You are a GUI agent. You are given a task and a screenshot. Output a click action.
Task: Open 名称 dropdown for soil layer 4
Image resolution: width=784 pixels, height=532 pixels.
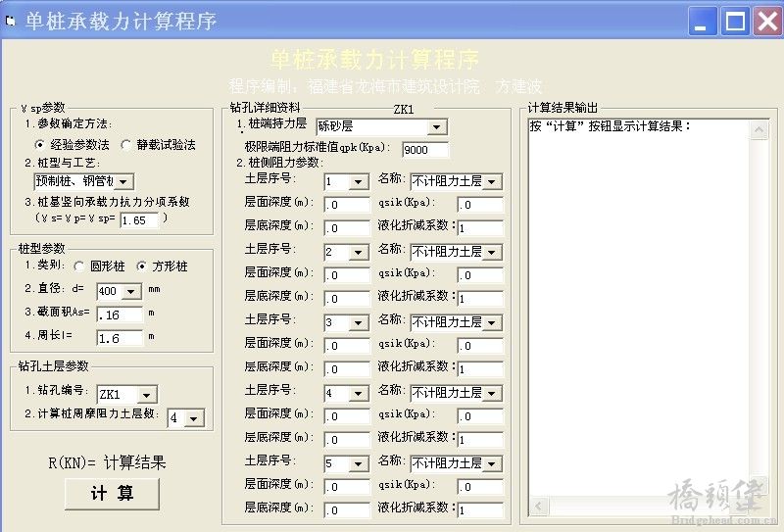point(492,393)
